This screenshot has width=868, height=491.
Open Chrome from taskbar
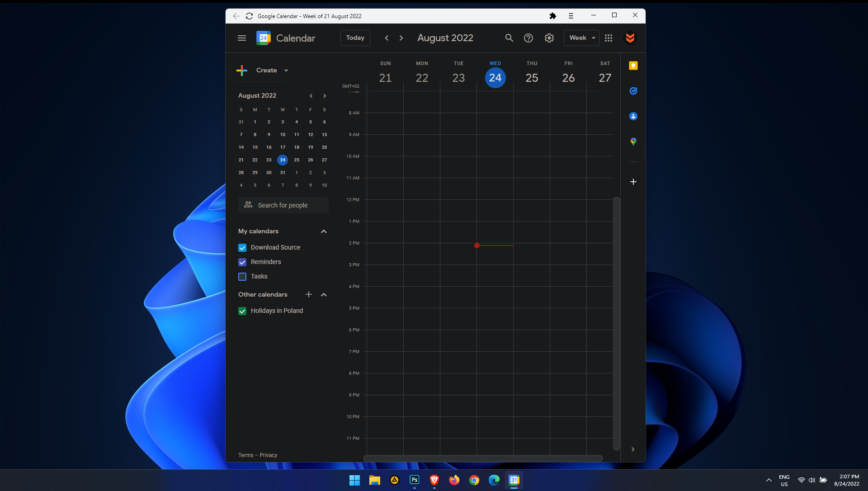(x=474, y=480)
